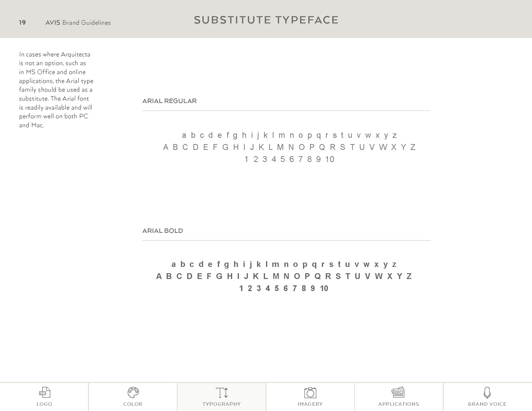Click the page number 19
The height and width of the screenshot is (411, 532).
22,23
